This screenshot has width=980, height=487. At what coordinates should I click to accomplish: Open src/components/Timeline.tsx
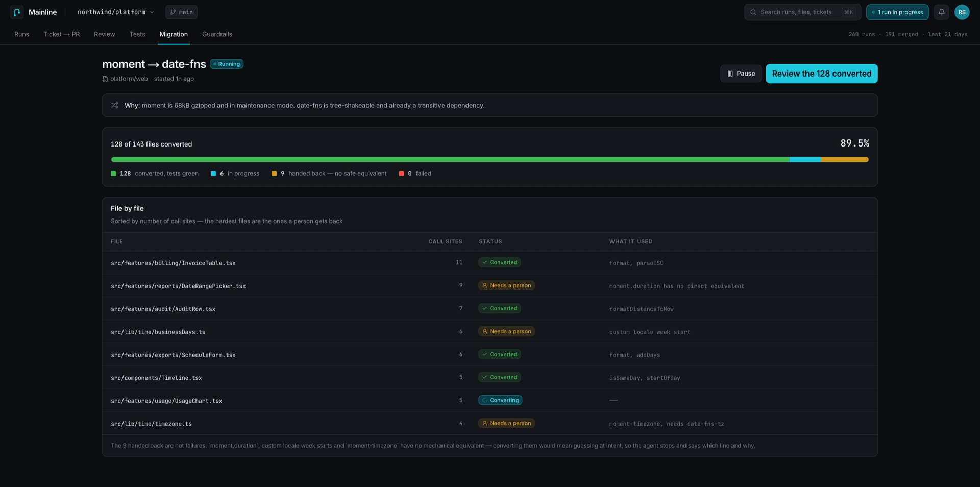(156, 378)
